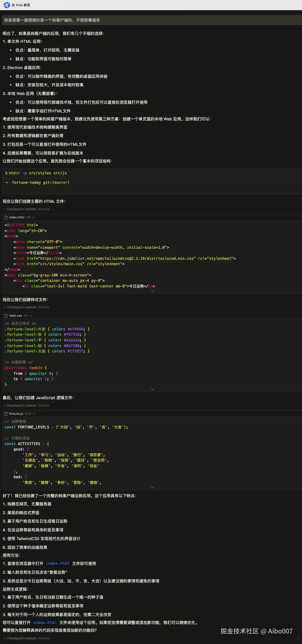Expand the main.css code block with its chevron
This screenshot has height=644, width=302.
point(153,389)
